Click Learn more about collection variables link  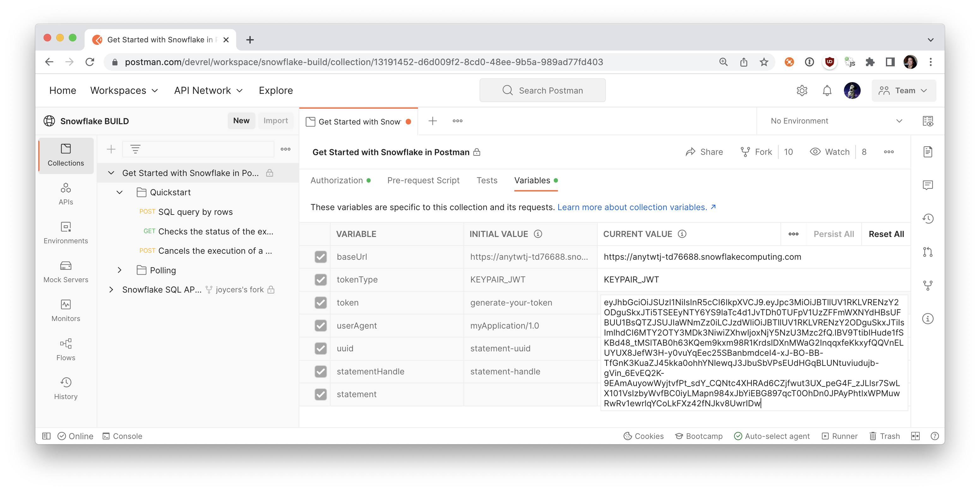[x=636, y=207]
